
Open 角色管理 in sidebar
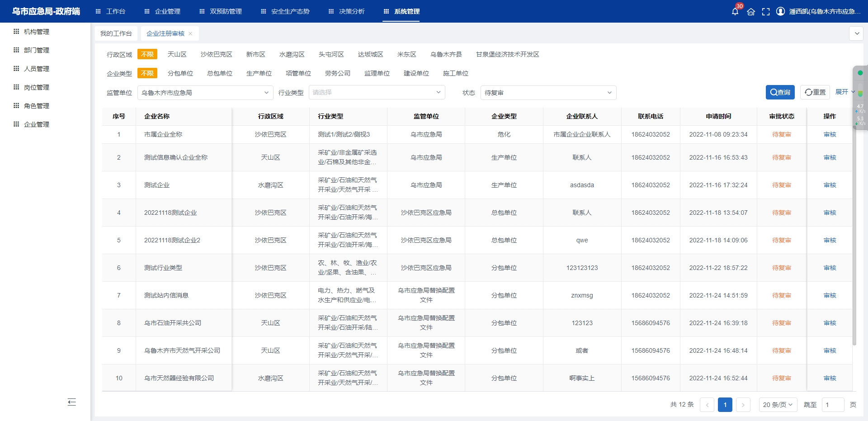click(37, 106)
